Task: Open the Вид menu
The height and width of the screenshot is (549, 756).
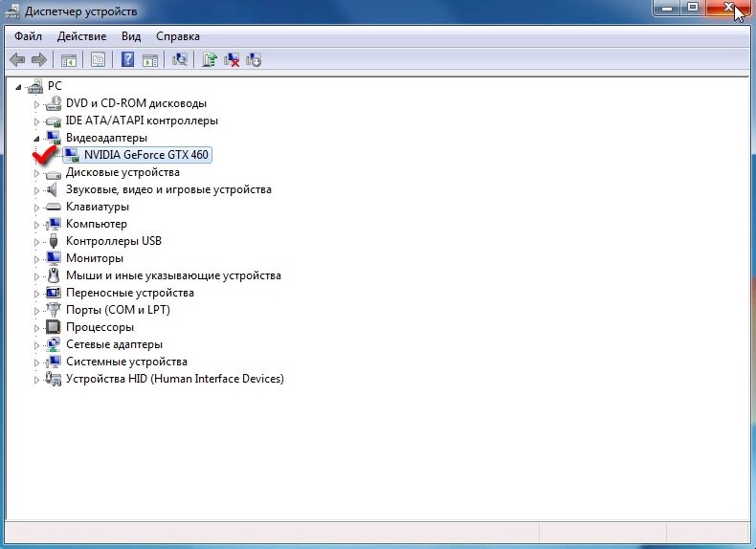Action: [x=131, y=36]
